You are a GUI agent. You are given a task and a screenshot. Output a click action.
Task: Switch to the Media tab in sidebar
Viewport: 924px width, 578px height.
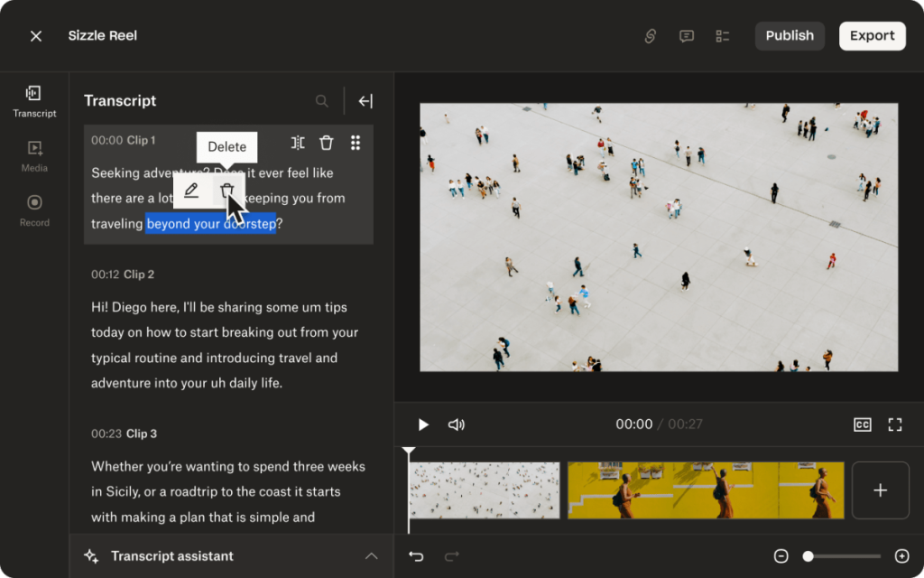coord(34,155)
